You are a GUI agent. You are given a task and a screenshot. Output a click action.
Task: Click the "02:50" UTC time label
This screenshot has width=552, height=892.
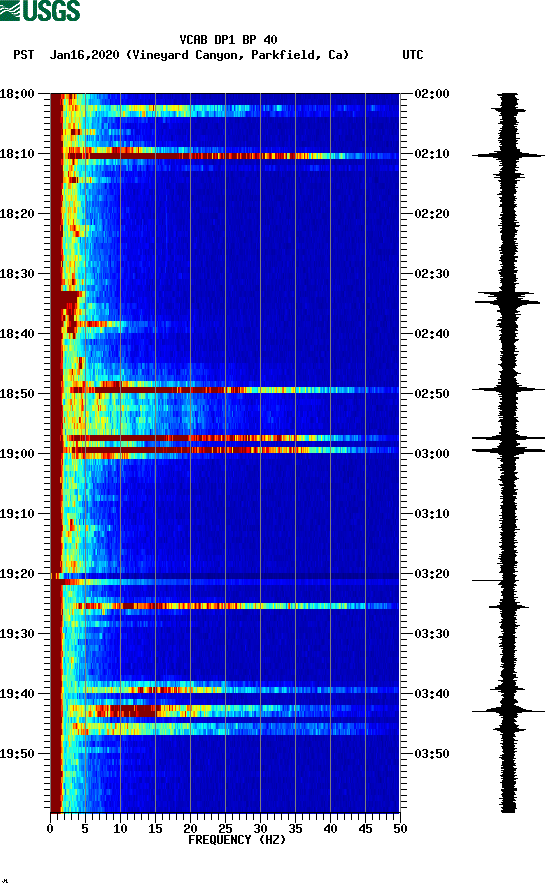(x=432, y=394)
